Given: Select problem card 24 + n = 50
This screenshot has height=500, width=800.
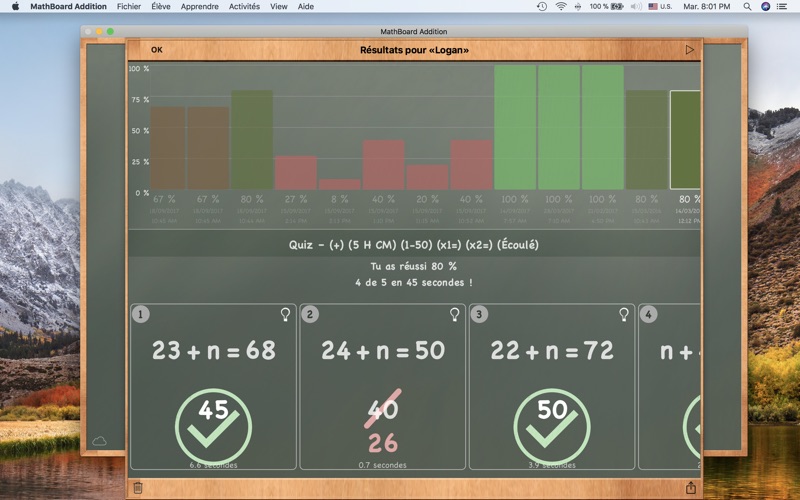Looking at the screenshot, I should click(383, 387).
